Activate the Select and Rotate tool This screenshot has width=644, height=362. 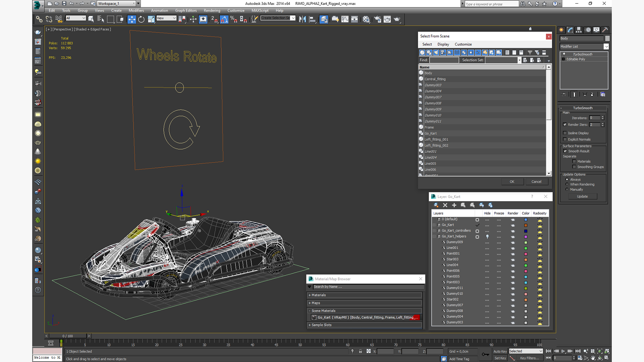click(x=141, y=19)
